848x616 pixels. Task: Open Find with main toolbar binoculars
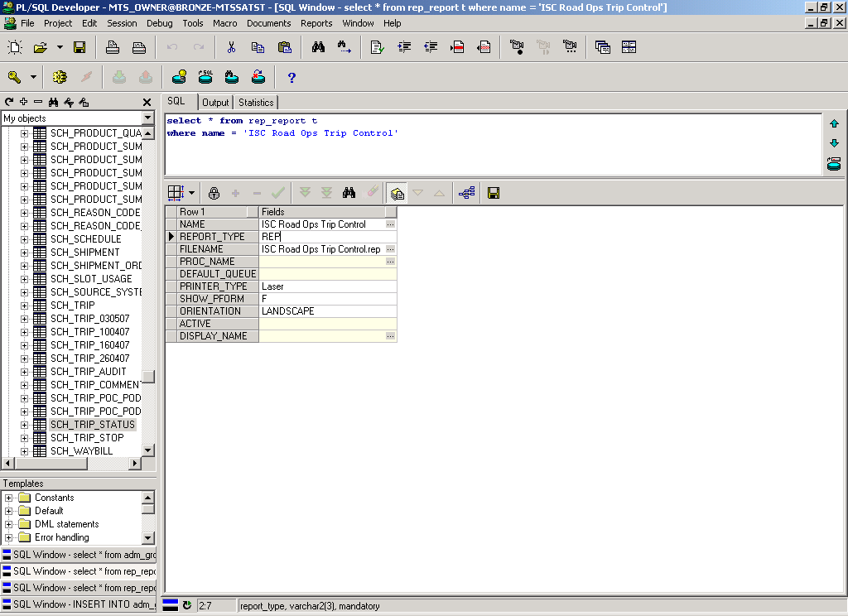(x=318, y=47)
